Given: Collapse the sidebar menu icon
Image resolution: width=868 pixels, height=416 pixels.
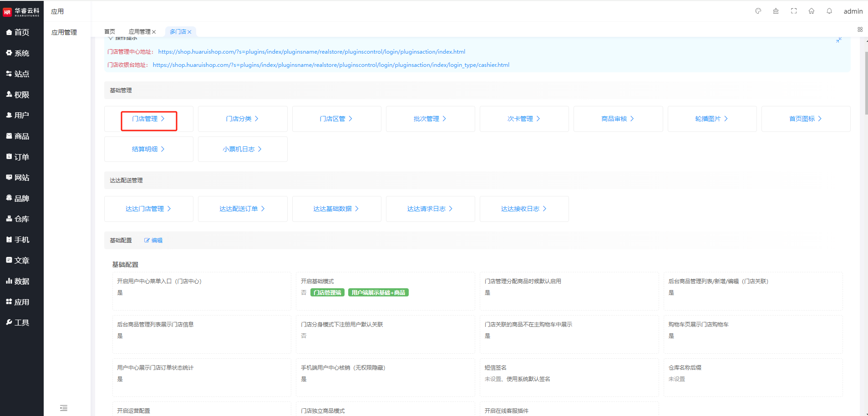Looking at the screenshot, I should coord(64,408).
